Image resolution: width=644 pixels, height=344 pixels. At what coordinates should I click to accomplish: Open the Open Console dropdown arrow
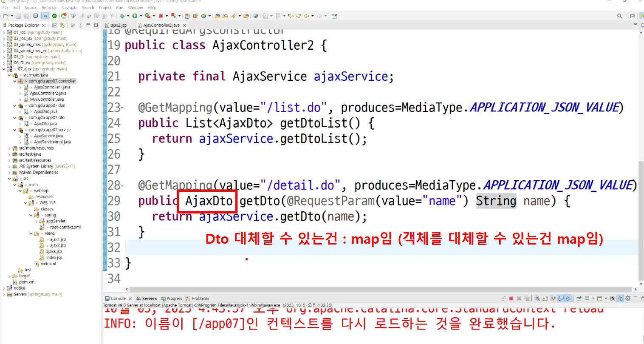(x=606, y=299)
